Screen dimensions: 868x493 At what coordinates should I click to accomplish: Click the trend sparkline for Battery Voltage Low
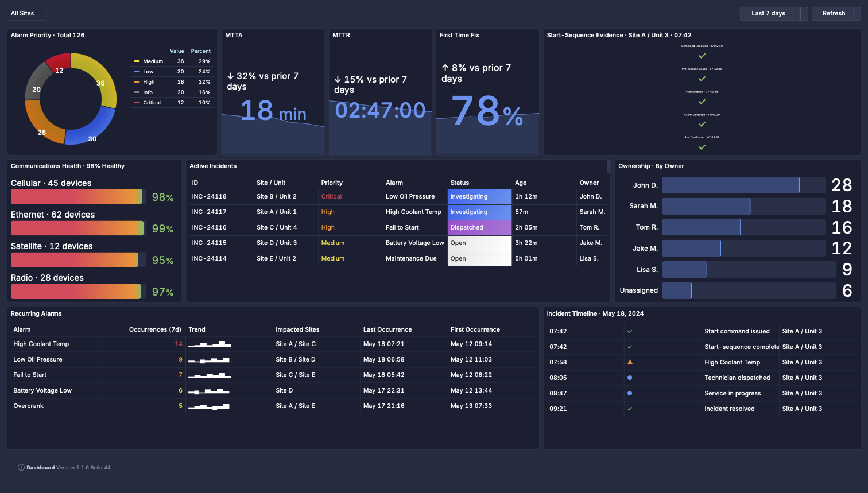pos(210,391)
